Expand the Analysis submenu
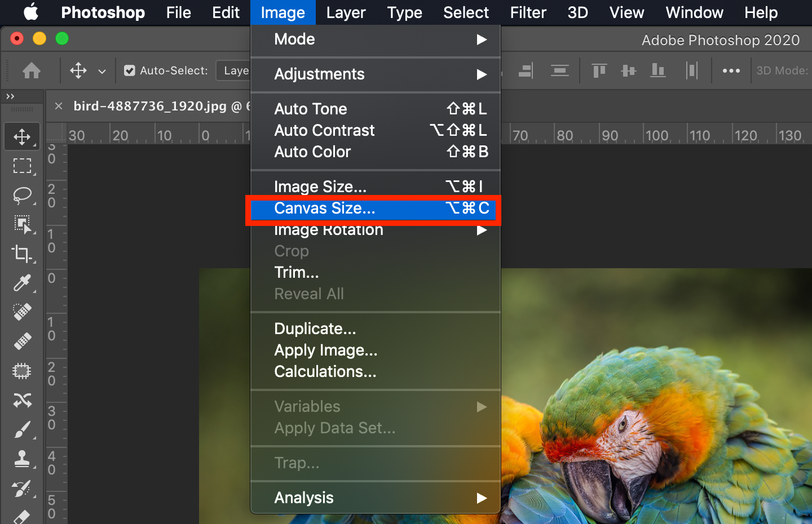This screenshot has width=812, height=524. [x=376, y=498]
